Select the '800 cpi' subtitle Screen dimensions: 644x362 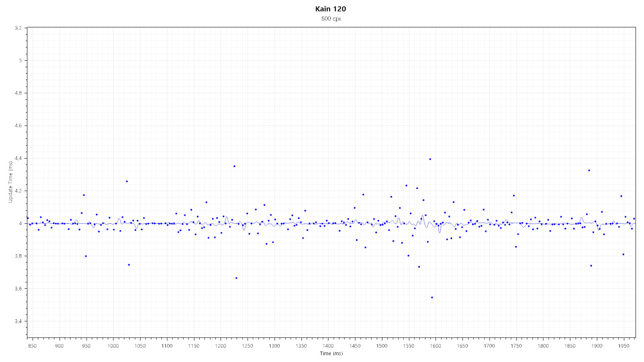click(x=331, y=19)
